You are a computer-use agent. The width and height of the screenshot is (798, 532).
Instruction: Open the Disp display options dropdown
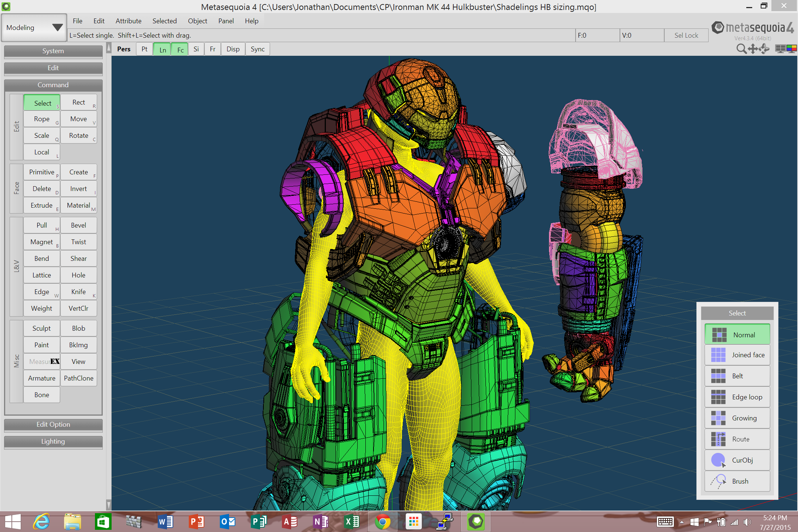(x=233, y=49)
